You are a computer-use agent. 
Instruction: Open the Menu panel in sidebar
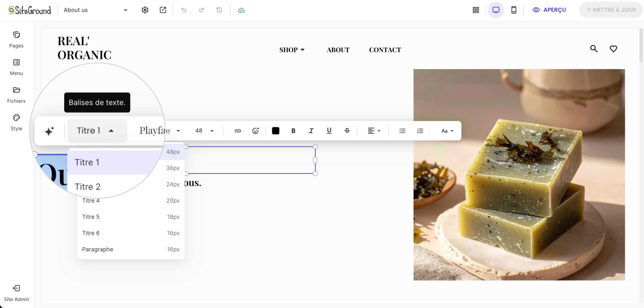[16, 67]
